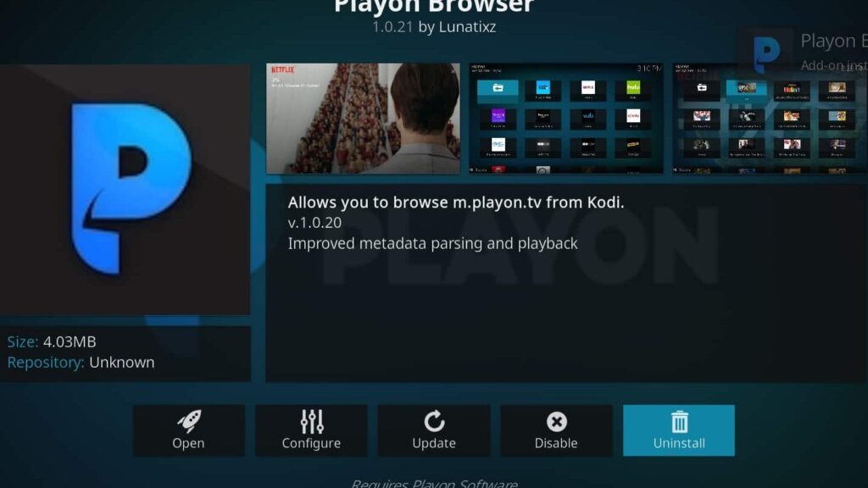This screenshot has height=488, width=868.
Task: Click the small Playon notification icon
Action: tap(766, 53)
